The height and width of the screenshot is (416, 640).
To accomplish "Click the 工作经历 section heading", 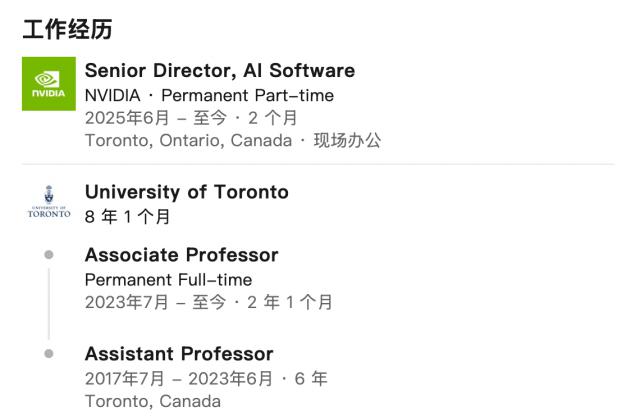I will coord(67,29).
